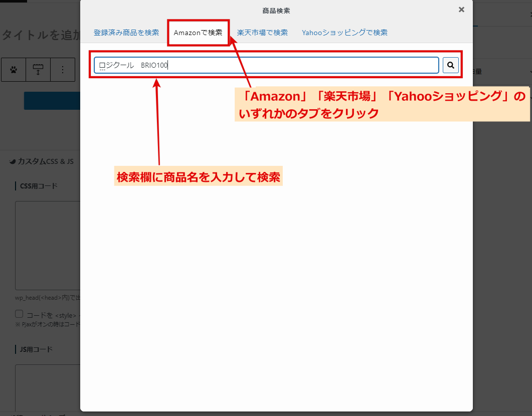532x416 pixels.
Task: Open the Yahooショッピングで検索 tab
Action: point(344,33)
